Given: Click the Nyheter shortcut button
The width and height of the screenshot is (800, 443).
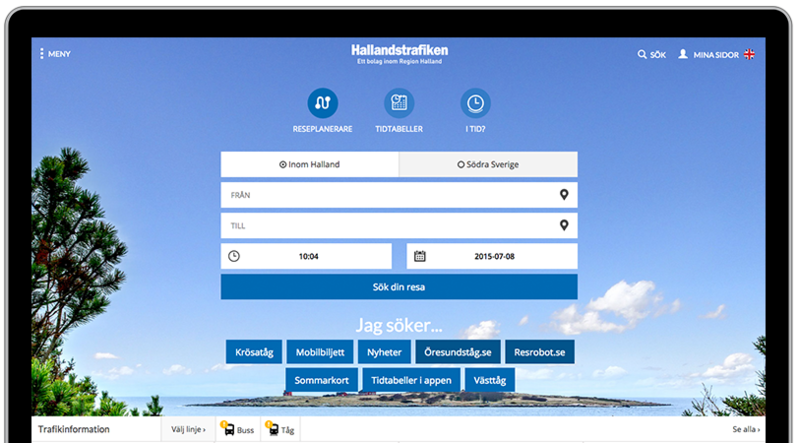Looking at the screenshot, I should 384,352.
